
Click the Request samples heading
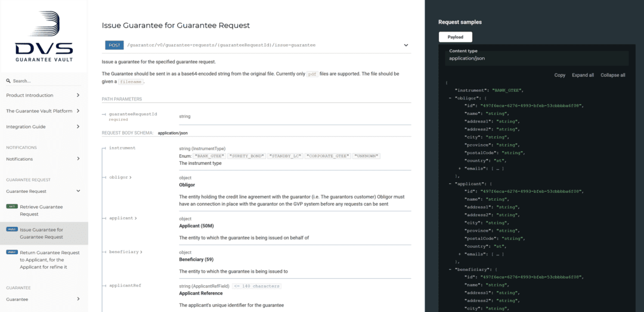click(460, 22)
